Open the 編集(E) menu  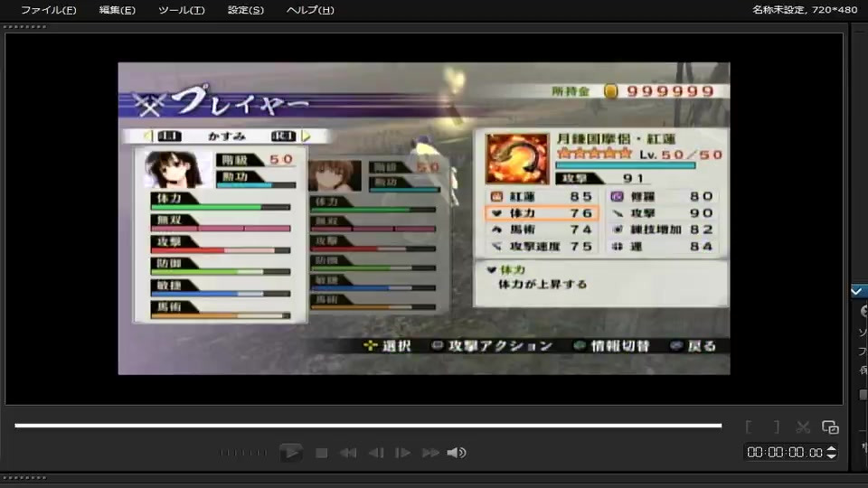pyautogui.click(x=117, y=10)
